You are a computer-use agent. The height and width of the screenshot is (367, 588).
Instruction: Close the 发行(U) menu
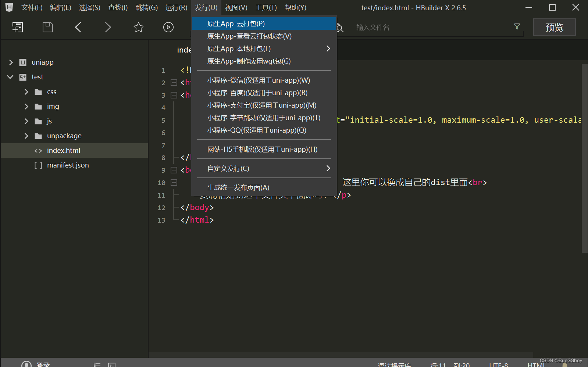tap(206, 8)
